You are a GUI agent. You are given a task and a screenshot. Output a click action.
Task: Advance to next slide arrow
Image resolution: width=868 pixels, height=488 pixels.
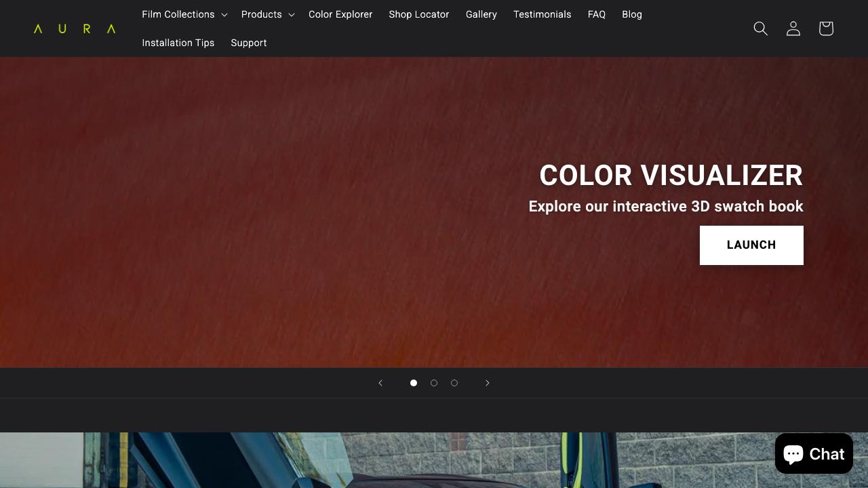(x=487, y=383)
